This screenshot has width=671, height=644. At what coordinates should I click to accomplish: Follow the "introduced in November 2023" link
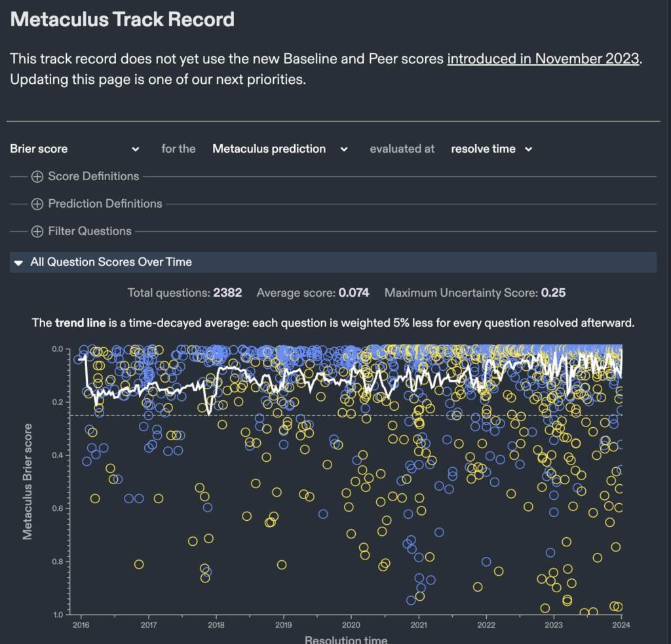tap(543, 58)
